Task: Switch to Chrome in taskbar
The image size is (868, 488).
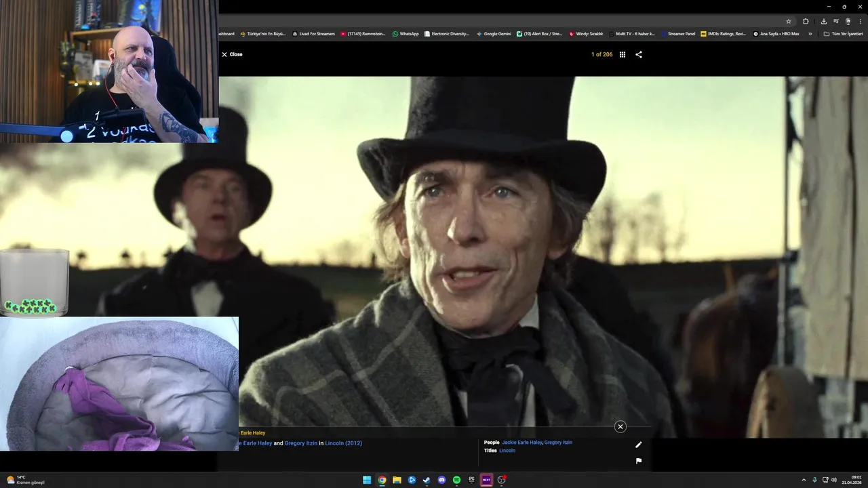Action: 382,480
